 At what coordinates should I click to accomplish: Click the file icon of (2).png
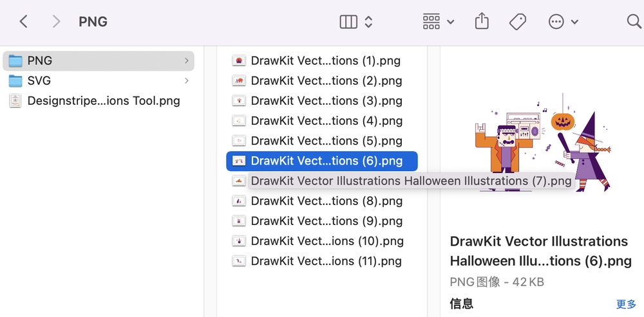[x=239, y=81]
